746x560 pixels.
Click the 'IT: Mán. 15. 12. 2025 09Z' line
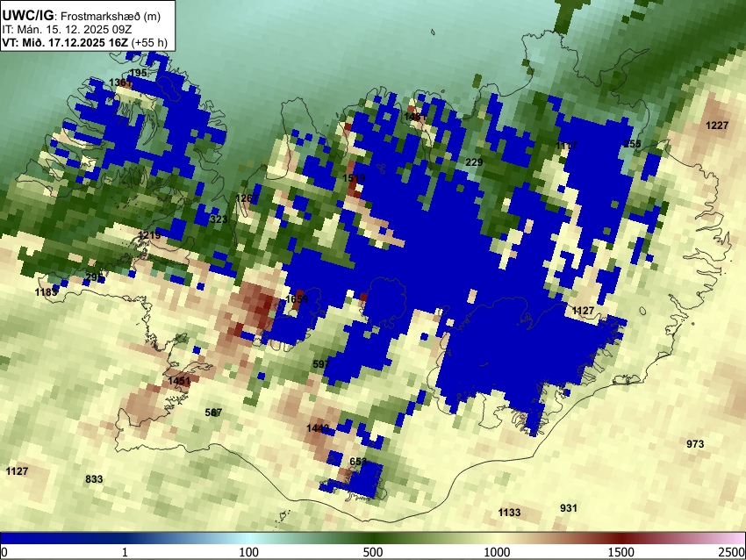click(x=67, y=30)
